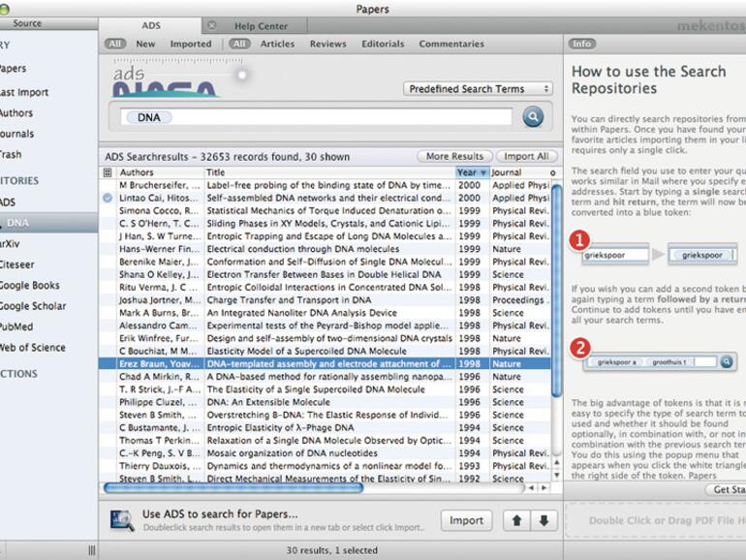This screenshot has height=560, width=746.
Task: Select the PubMed repository
Action: 16,327
